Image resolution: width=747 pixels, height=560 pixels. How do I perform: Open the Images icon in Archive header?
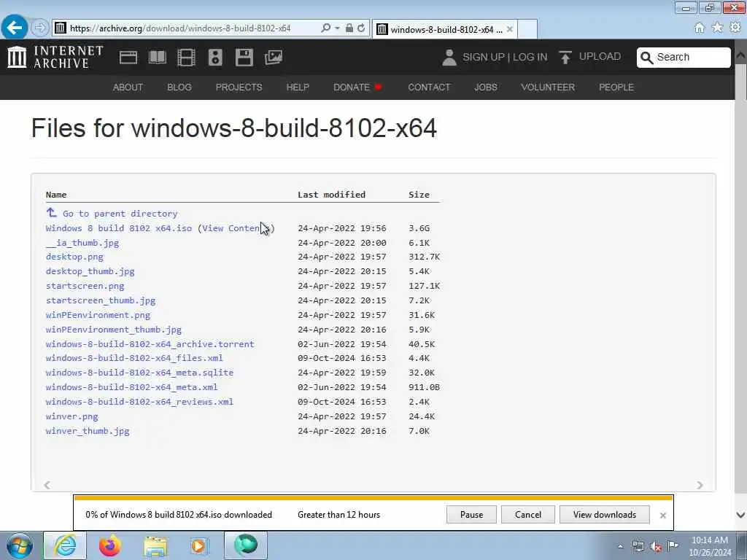pyautogui.click(x=274, y=58)
